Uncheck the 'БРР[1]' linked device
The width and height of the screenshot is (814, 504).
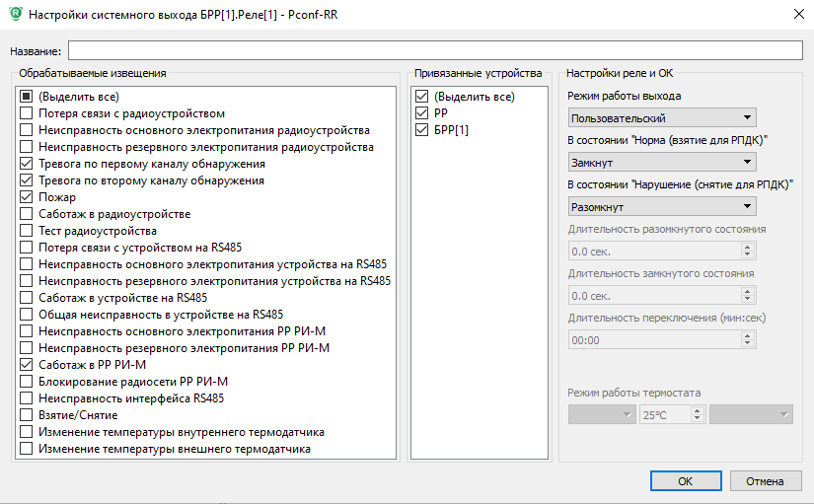421,130
